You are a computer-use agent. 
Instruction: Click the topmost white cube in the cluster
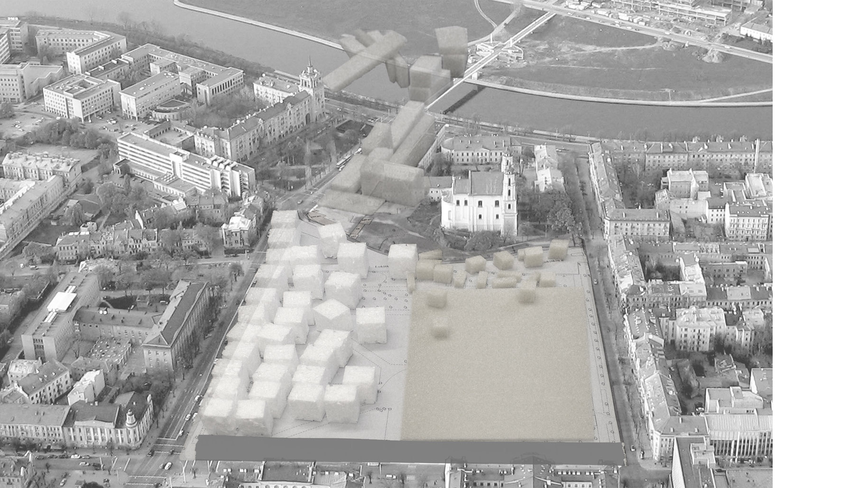pos(284,219)
